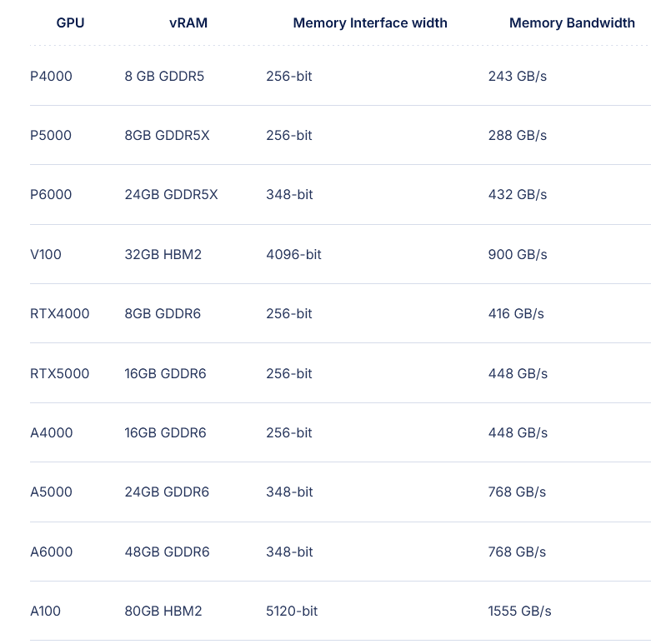Click the 48GB GDDR6 vRAM cell
This screenshot has height=644, width=651.
pos(167,552)
